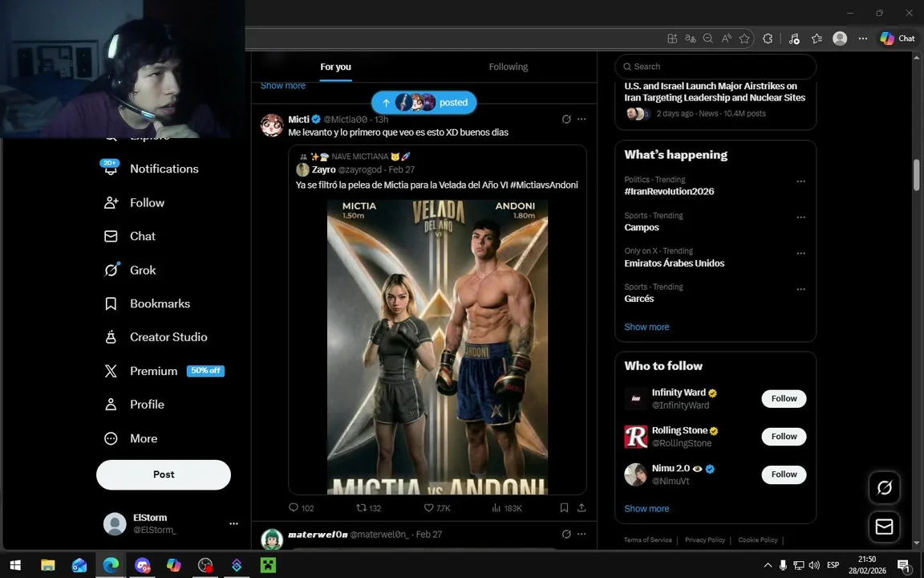Viewport: 924px width, 578px height.
Task: Follow Rolling Stone
Action: coord(784,437)
